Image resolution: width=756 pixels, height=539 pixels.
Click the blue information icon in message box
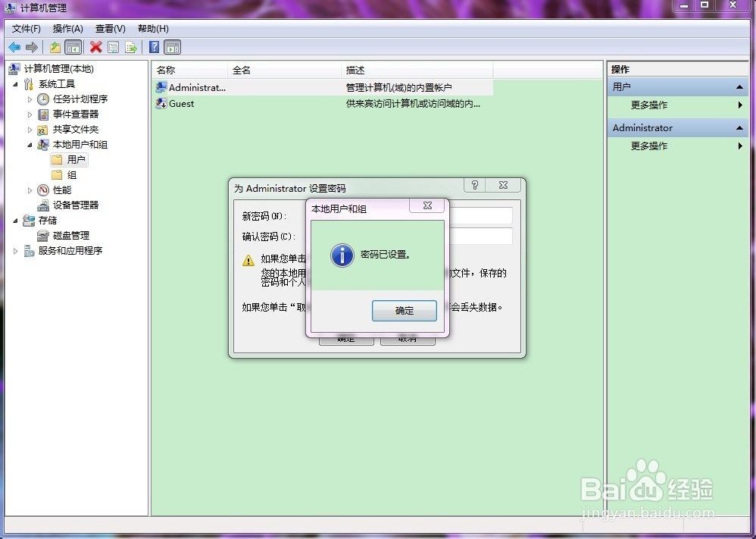click(342, 255)
